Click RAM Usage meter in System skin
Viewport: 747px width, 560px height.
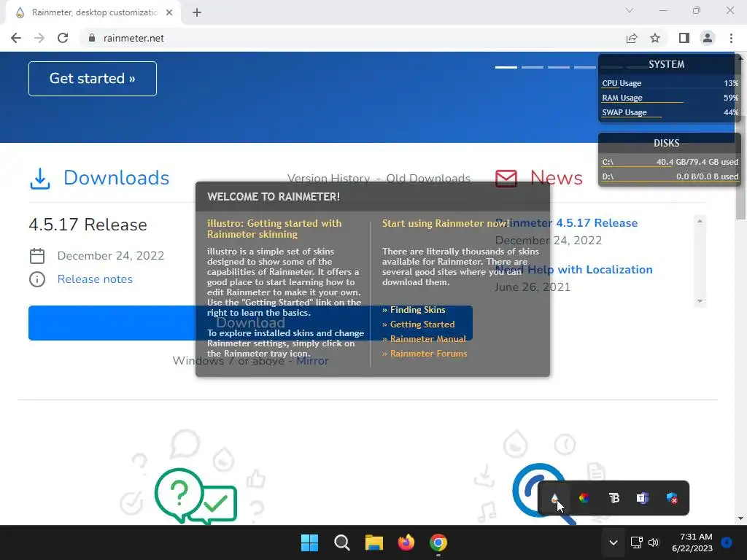670,98
